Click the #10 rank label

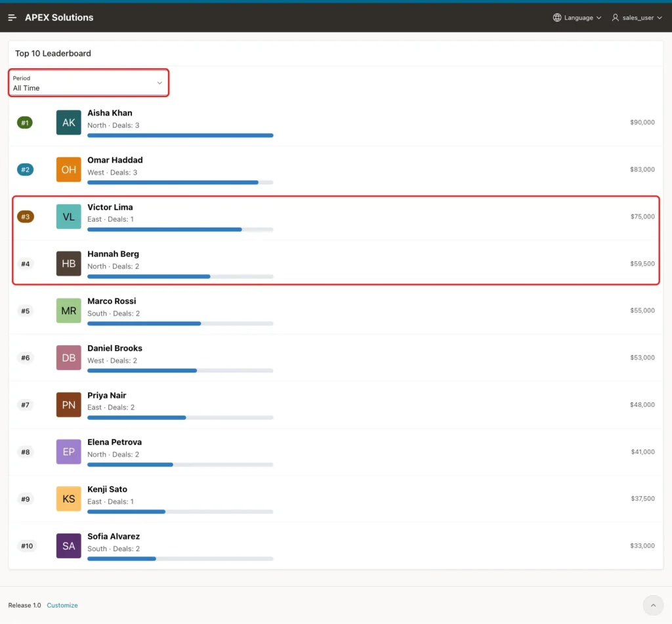click(x=27, y=546)
